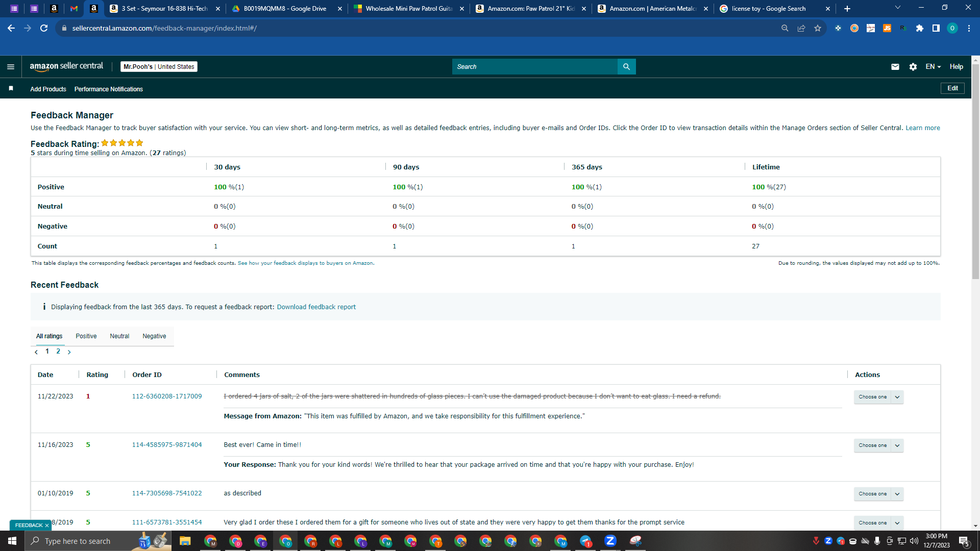Open 'See how your feedback displays' link
Viewport: 980px width, 551px height.
306,263
